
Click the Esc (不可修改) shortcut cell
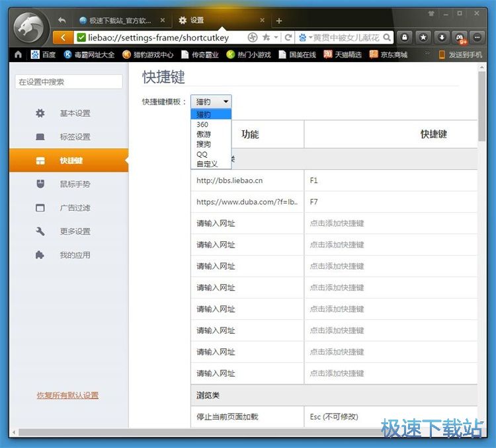(391, 417)
